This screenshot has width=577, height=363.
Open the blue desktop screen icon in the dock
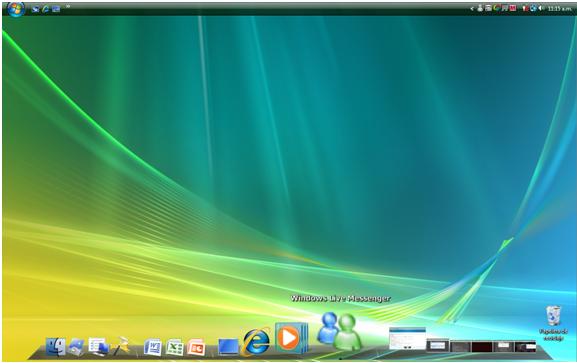pos(228,347)
